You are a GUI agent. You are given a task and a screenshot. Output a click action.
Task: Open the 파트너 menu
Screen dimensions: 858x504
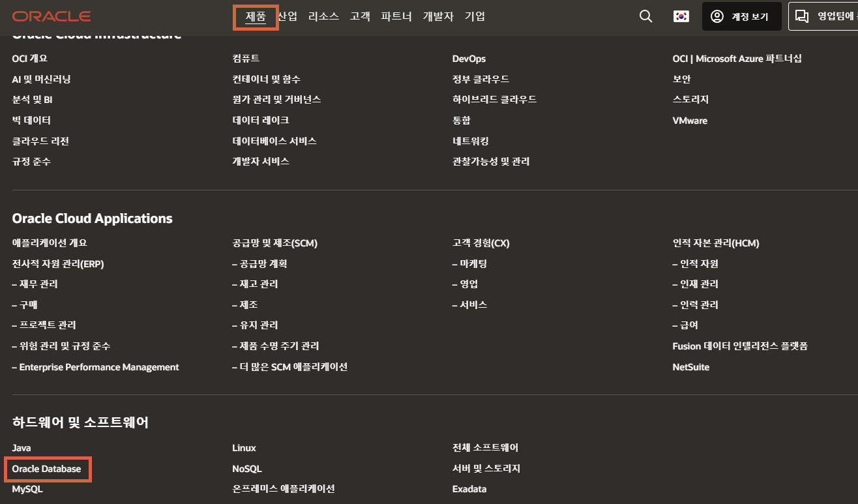tap(396, 16)
